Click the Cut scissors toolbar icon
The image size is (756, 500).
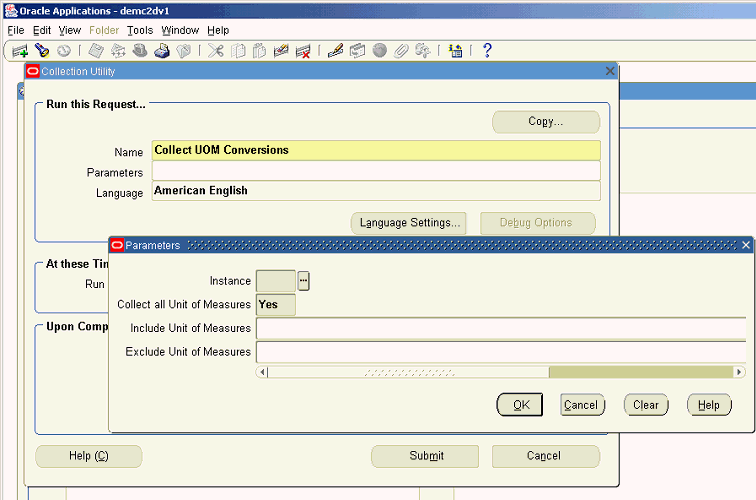tap(216, 50)
